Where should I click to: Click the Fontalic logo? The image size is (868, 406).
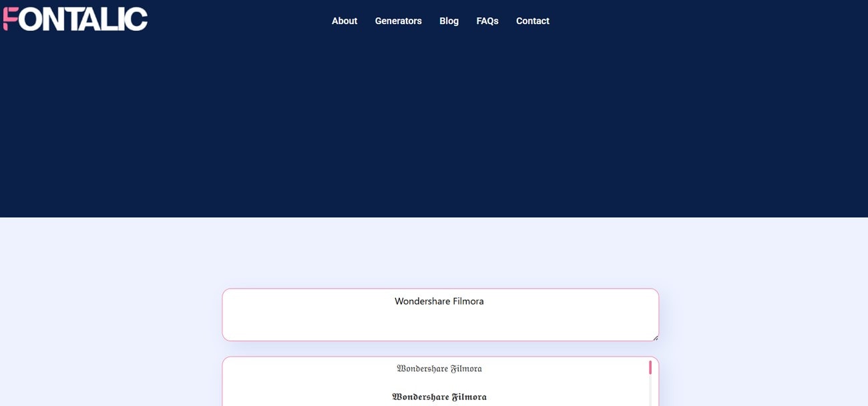pos(75,19)
